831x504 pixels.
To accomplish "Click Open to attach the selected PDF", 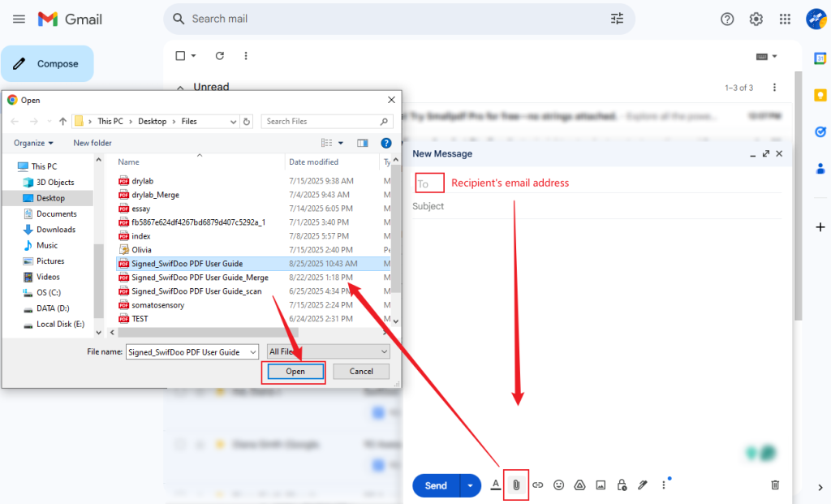I will click(294, 371).
